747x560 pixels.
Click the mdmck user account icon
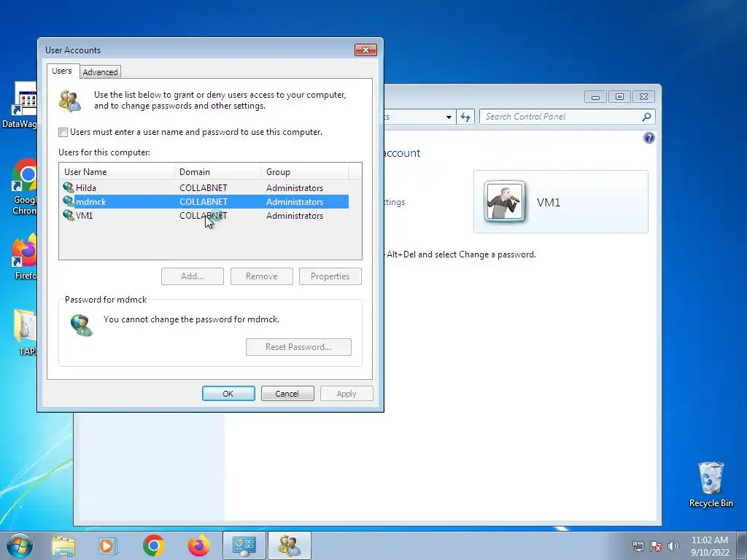click(68, 201)
